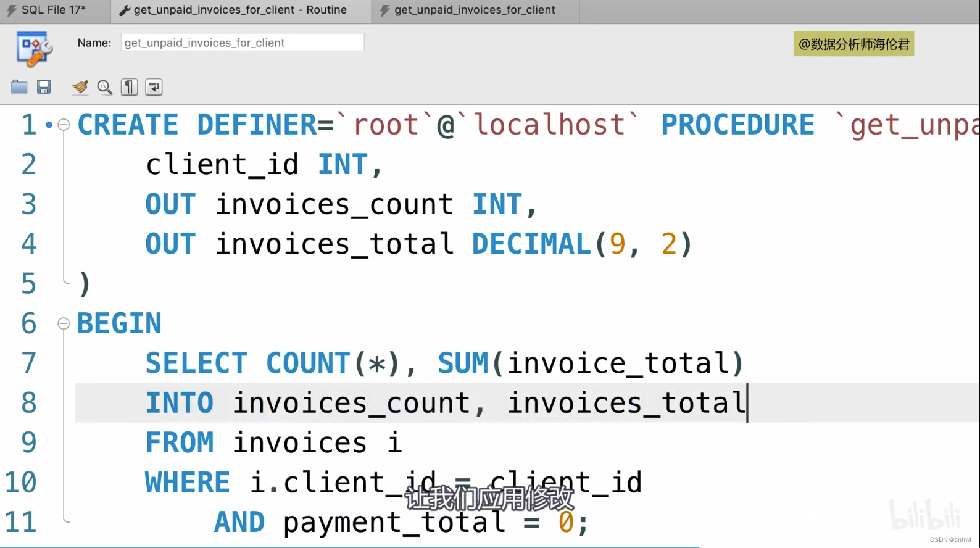This screenshot has width=980, height=548.
Task: Toggle invisible characters pilcrow icon
Action: [129, 87]
